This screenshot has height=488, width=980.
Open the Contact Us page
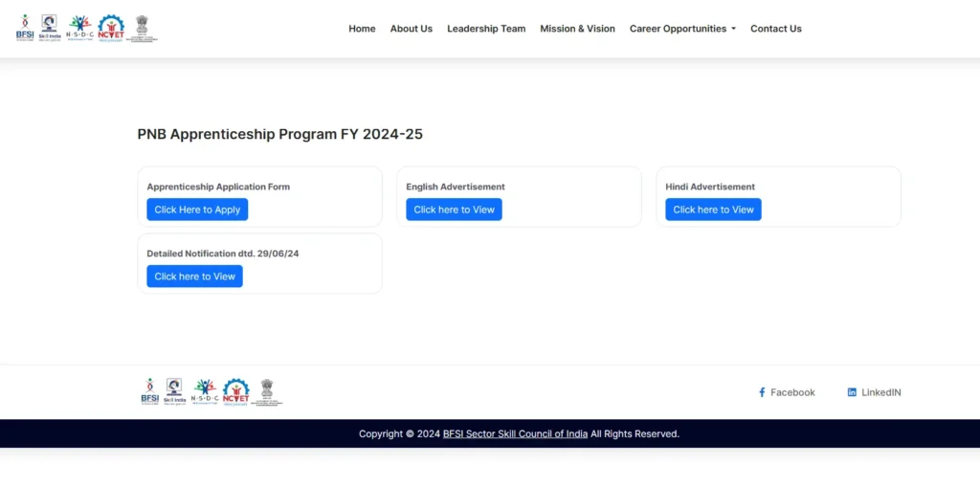pos(775,29)
